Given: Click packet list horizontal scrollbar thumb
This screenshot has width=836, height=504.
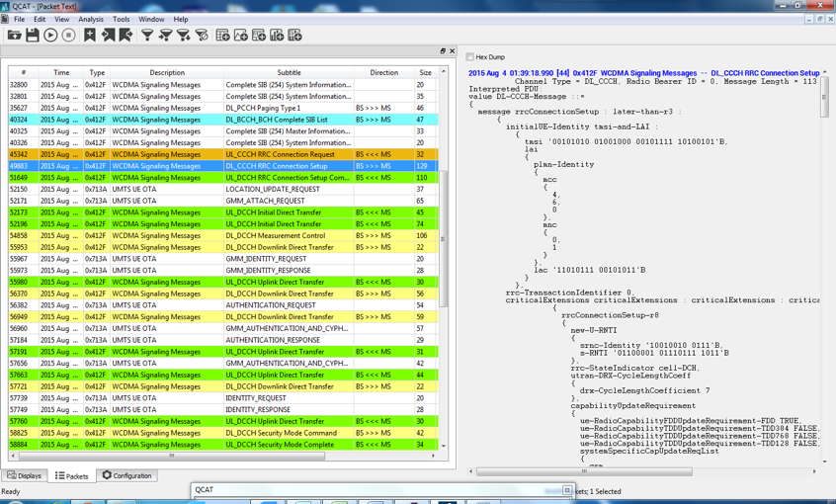Looking at the screenshot, I should click(x=172, y=456).
